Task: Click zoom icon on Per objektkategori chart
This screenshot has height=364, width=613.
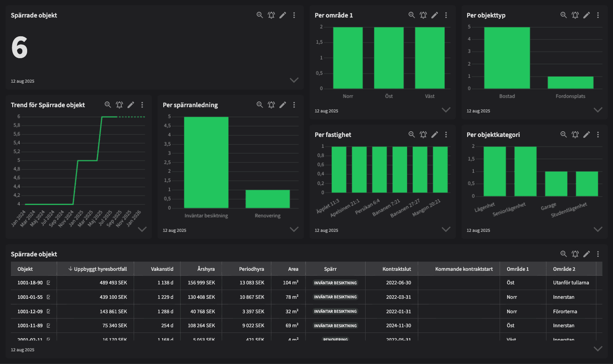Action: click(564, 135)
